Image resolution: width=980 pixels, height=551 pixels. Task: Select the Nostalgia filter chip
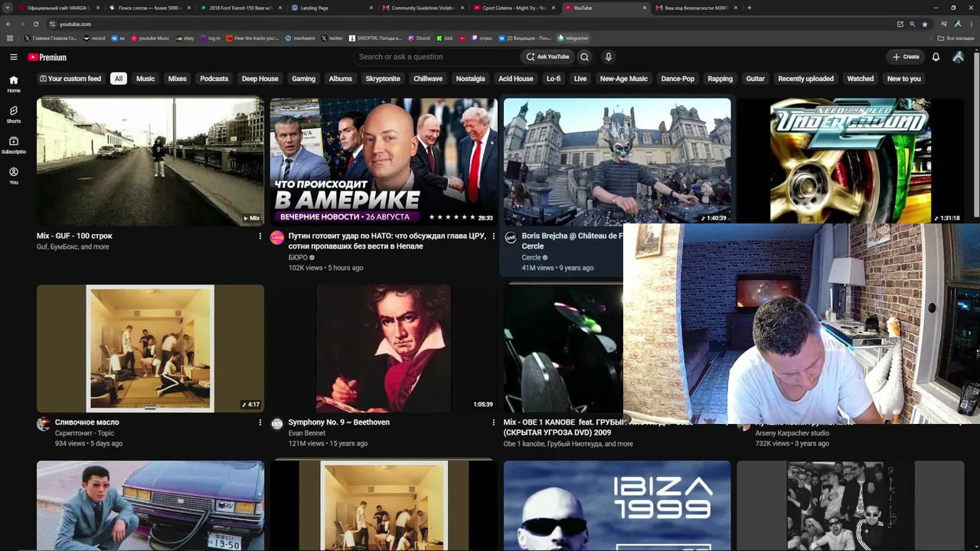[x=471, y=79]
